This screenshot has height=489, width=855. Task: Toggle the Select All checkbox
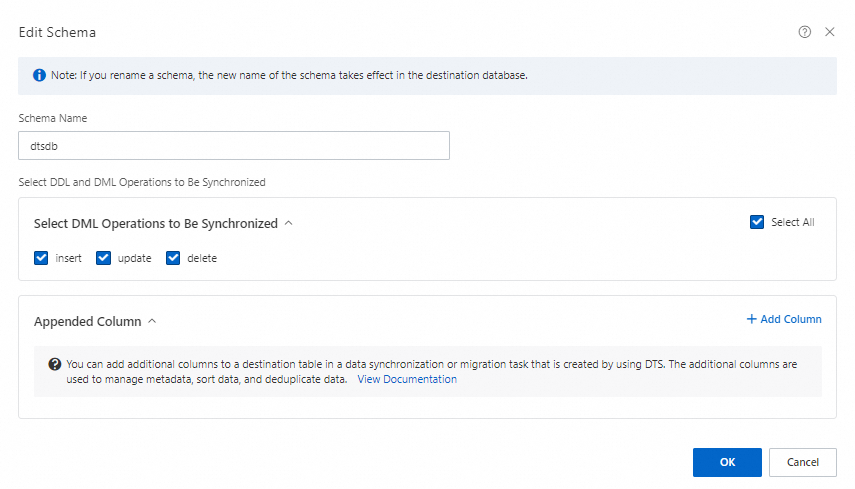pyautogui.click(x=757, y=222)
